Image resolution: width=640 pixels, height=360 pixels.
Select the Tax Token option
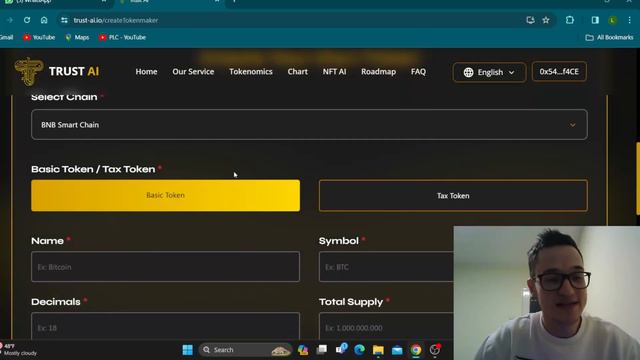point(453,196)
